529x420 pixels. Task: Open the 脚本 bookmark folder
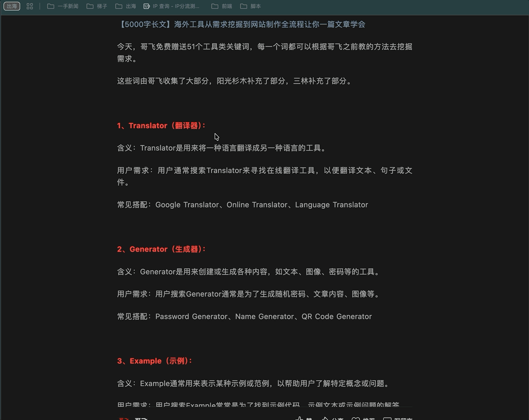251,6
